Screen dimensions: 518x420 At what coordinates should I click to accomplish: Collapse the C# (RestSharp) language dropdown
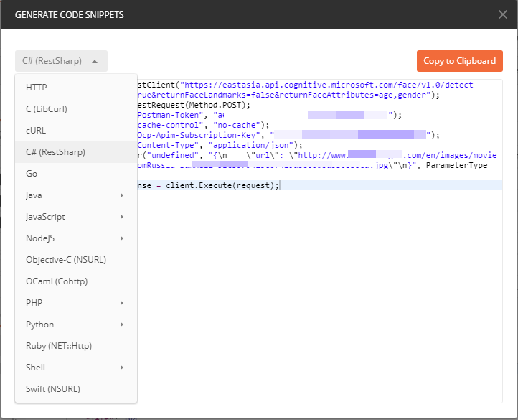[61, 61]
